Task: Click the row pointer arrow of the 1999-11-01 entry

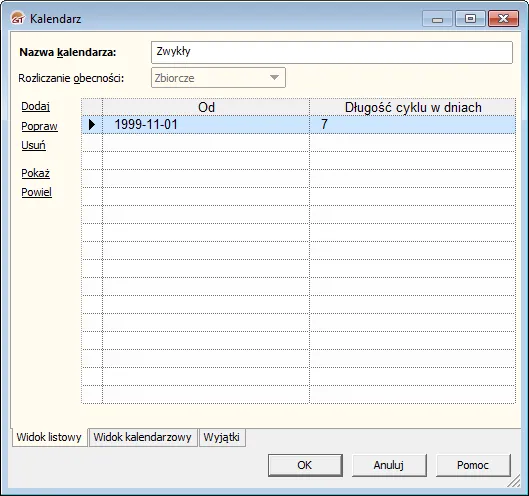Action: [x=92, y=125]
